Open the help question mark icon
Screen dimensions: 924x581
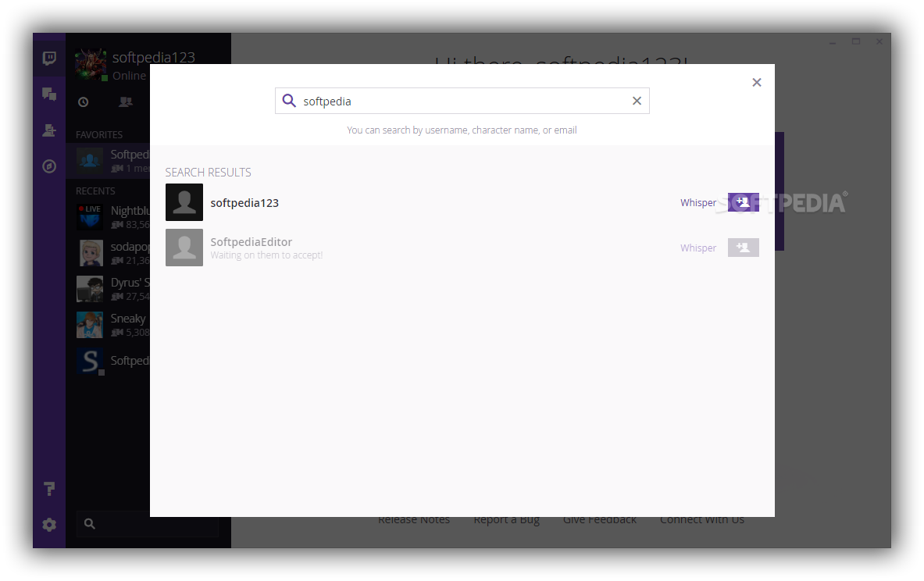49,489
